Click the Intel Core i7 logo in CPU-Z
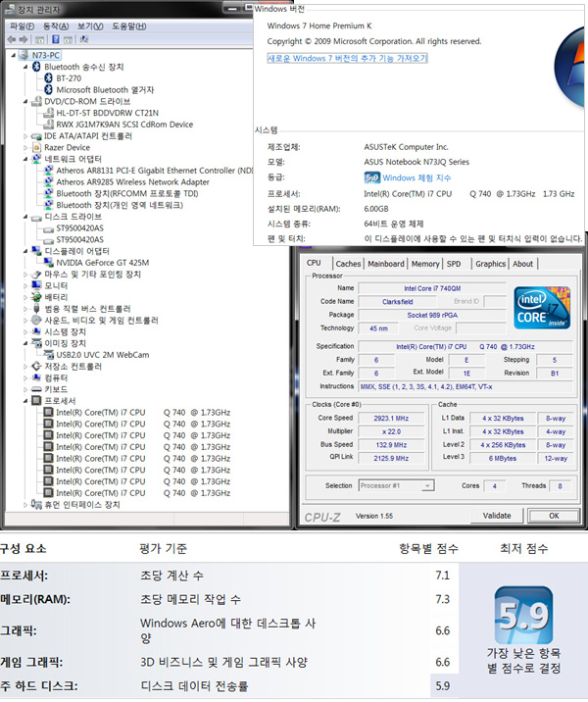The image size is (588, 702). (x=542, y=309)
